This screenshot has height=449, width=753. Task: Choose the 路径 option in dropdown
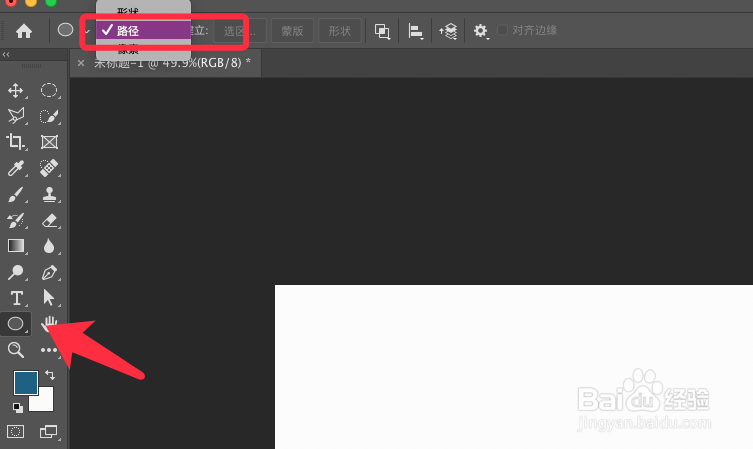(x=143, y=30)
